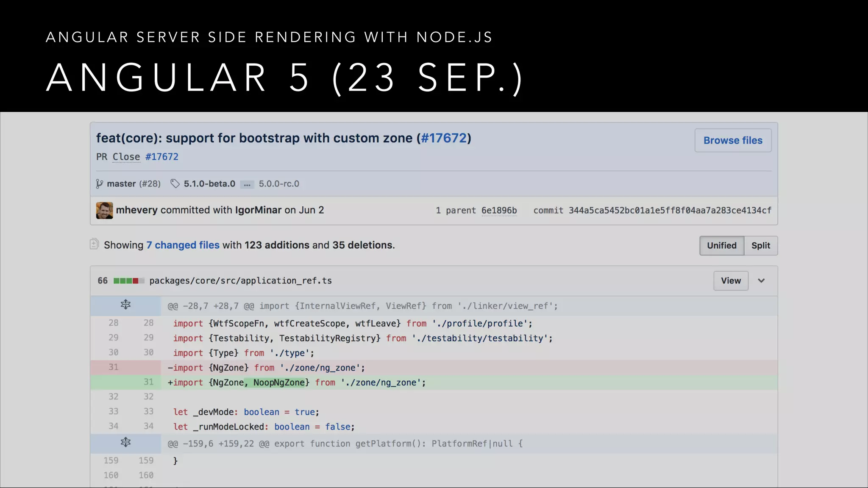
Task: Open the Browse files button
Action: (x=733, y=140)
